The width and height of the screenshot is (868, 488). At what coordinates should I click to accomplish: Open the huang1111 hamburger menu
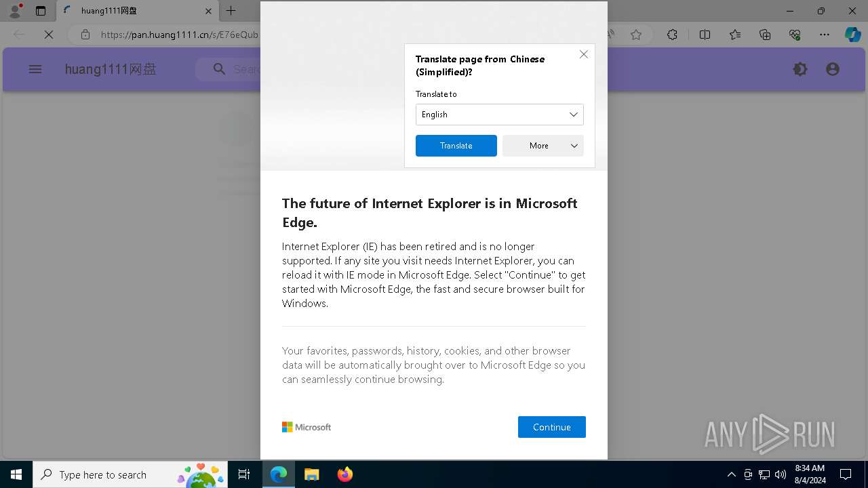[35, 69]
